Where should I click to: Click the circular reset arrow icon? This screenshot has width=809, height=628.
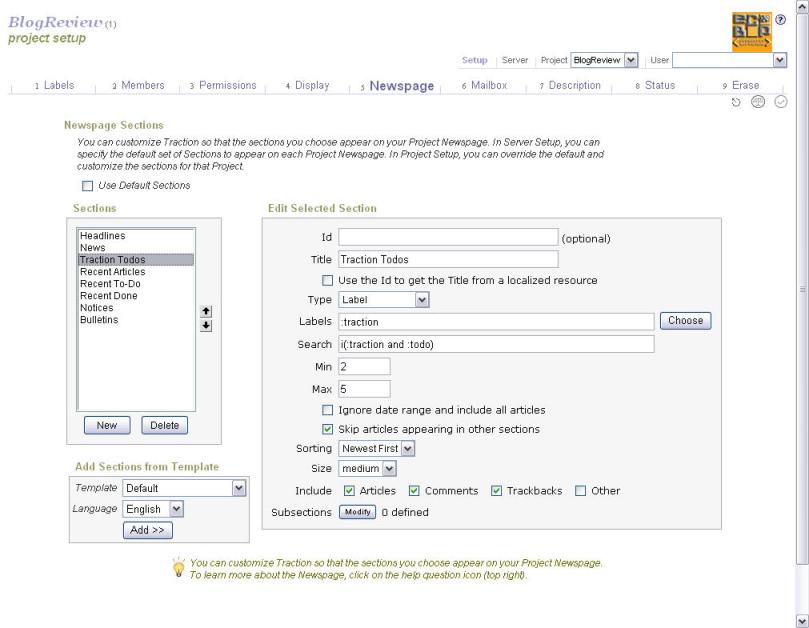(737, 103)
